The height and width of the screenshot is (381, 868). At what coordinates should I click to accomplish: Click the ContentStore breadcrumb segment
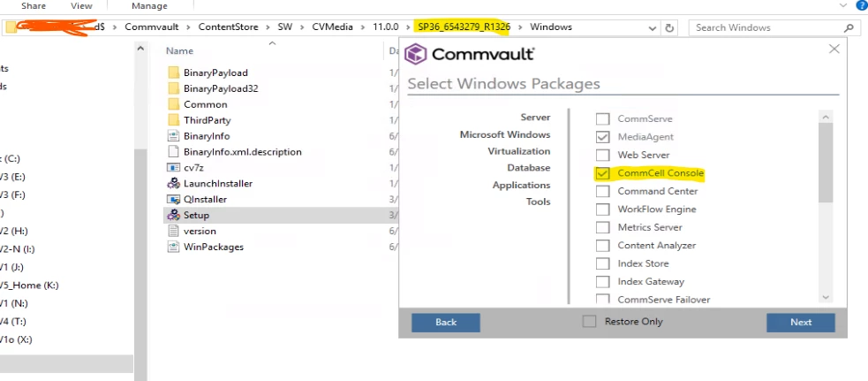pyautogui.click(x=228, y=27)
